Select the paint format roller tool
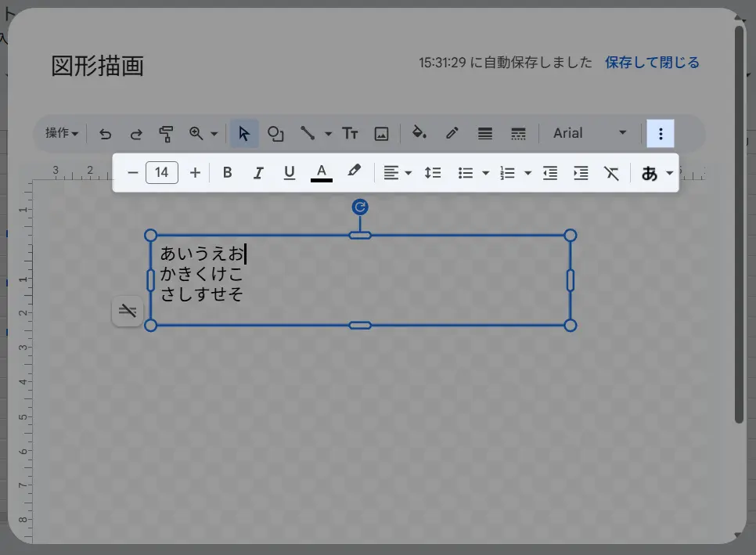Image resolution: width=756 pixels, height=555 pixels. [x=166, y=134]
